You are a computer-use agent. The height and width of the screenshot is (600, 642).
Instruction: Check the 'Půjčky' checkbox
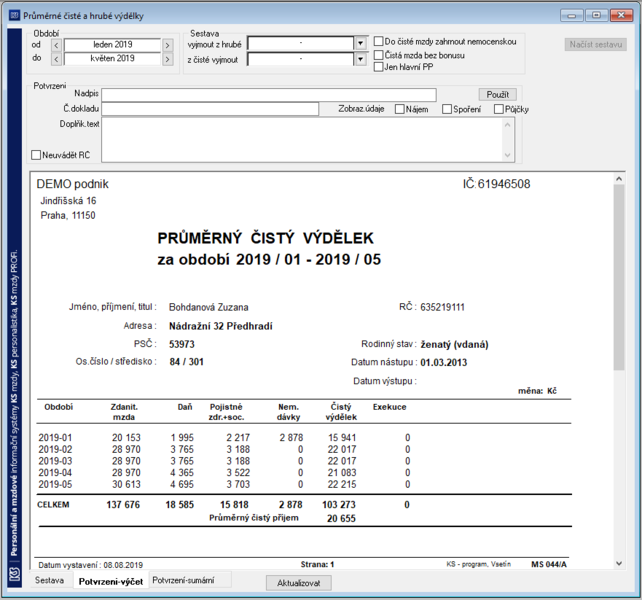click(x=499, y=109)
